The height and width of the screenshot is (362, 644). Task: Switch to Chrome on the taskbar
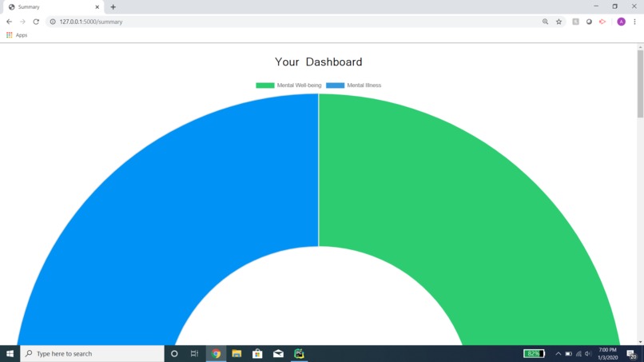pos(216,353)
